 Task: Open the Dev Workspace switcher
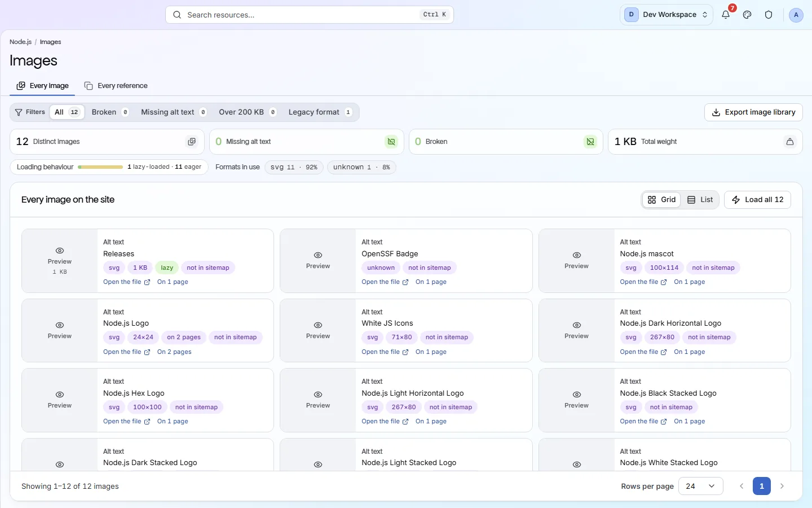[x=667, y=15]
